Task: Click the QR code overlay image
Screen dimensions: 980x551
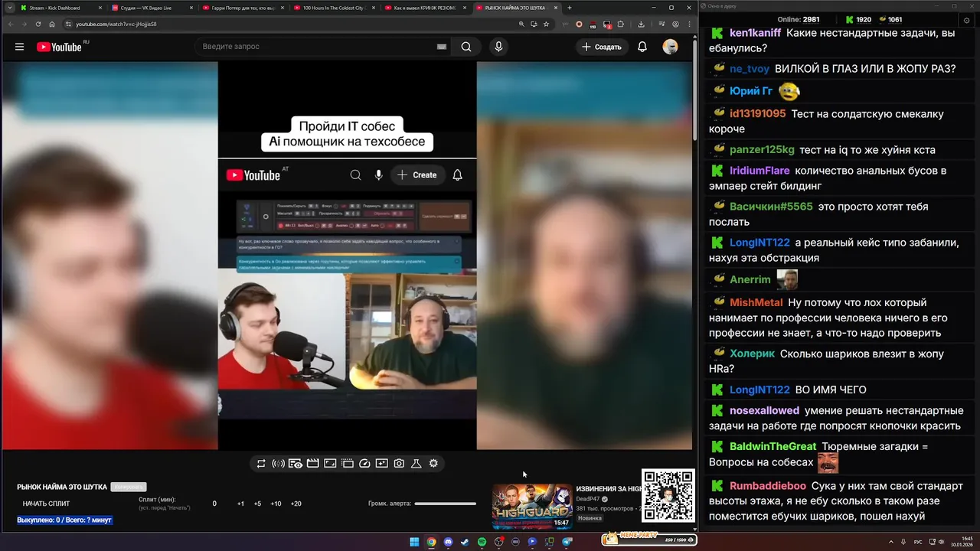Action: (x=668, y=496)
